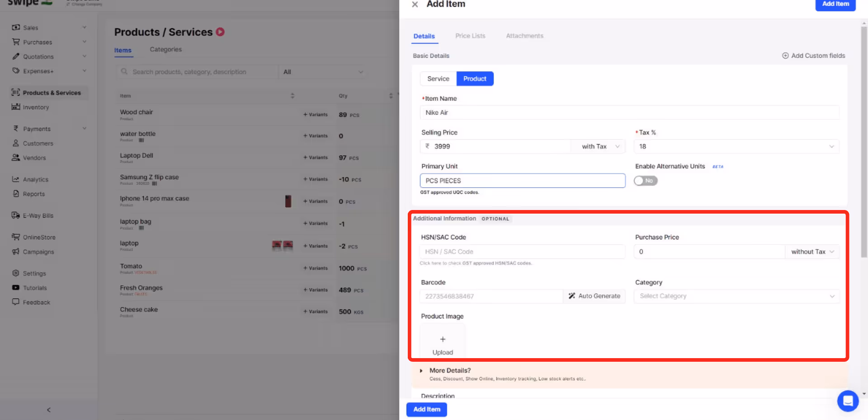Click Add Custom fields link
This screenshot has height=420, width=868.
(814, 56)
